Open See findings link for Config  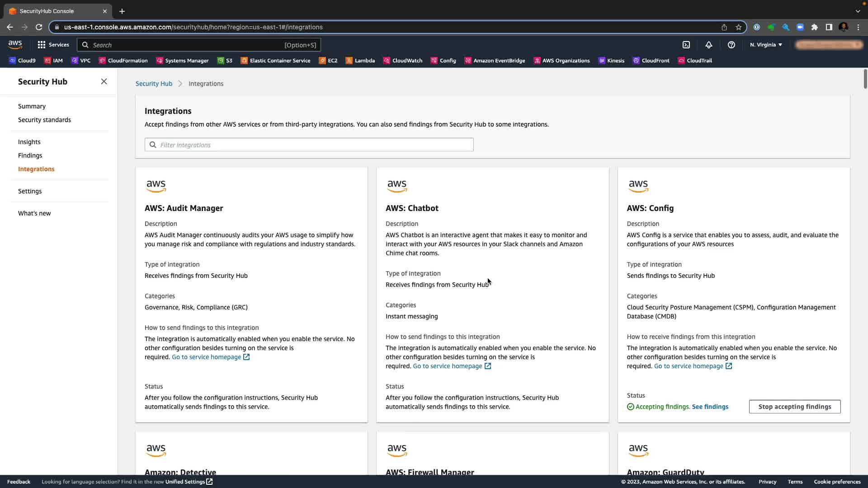(x=710, y=407)
